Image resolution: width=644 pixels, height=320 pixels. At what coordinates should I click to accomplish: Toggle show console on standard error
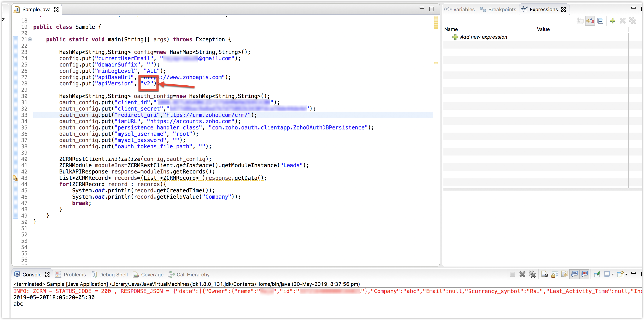click(x=584, y=275)
